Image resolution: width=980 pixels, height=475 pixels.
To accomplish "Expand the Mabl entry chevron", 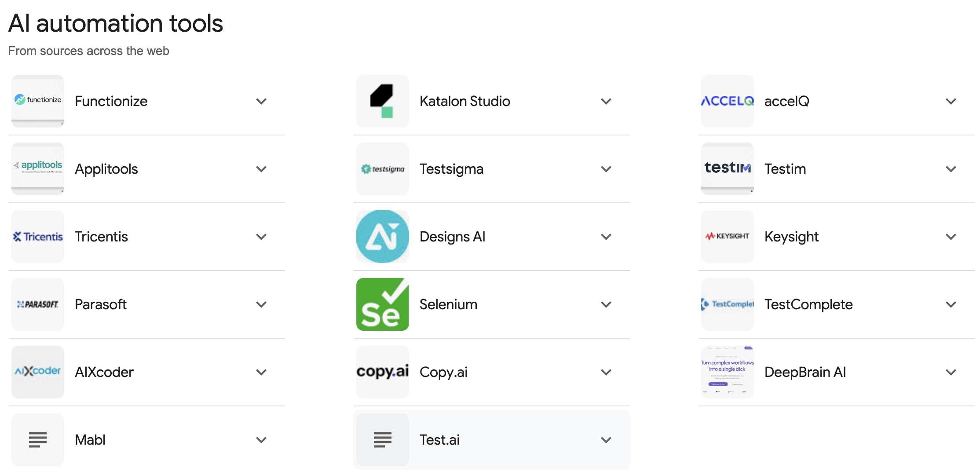I will tap(261, 440).
